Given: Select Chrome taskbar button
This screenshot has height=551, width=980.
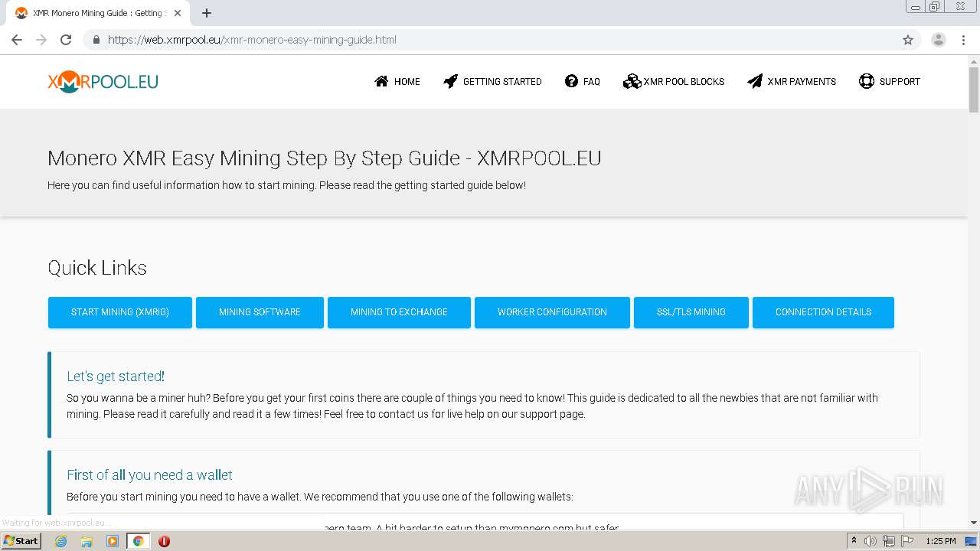Looking at the screenshot, I should point(138,541).
